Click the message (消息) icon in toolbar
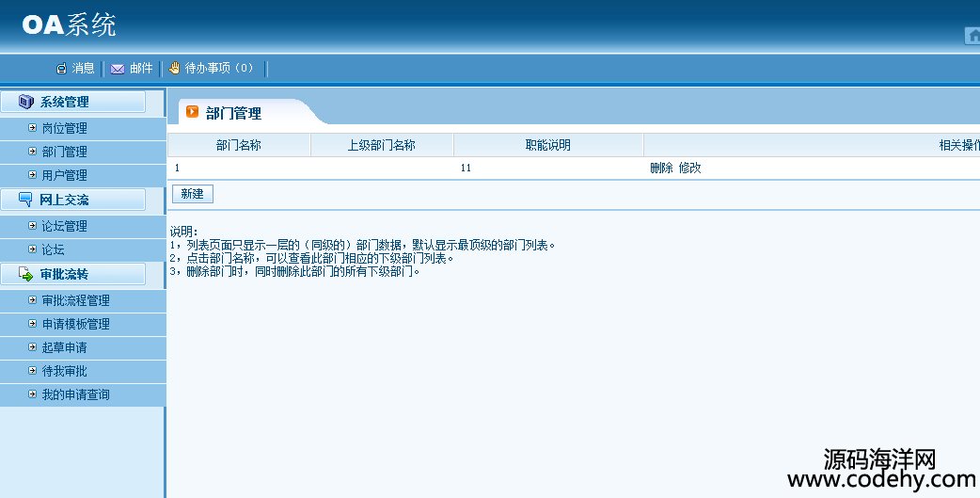Screen dimensions: 980x498 (61, 68)
